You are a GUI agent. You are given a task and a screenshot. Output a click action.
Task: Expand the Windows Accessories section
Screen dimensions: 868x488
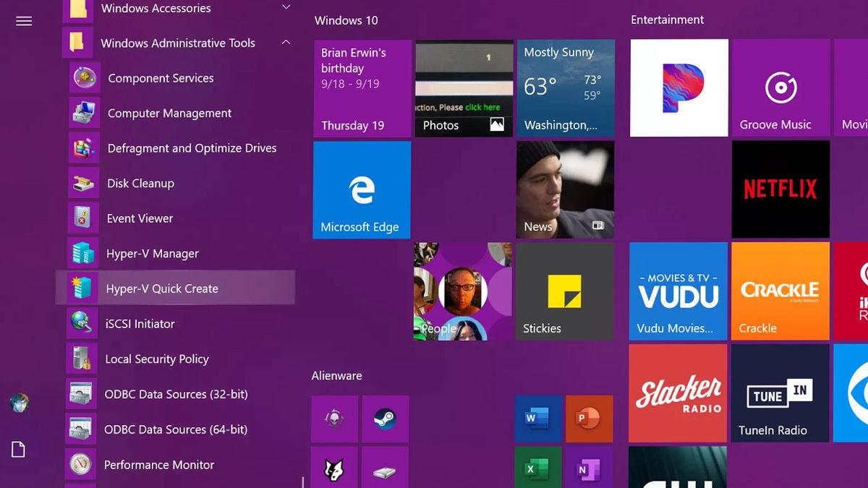click(x=286, y=8)
